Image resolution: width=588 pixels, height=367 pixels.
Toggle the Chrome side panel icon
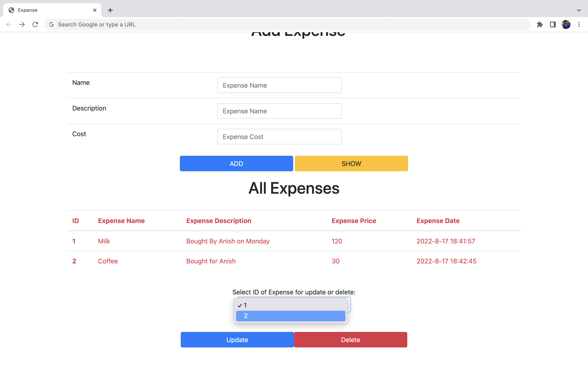[x=553, y=24]
